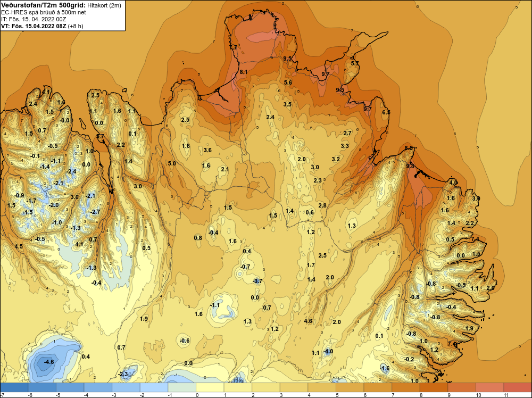Click the legend label '0'
This screenshot has width=532, height=398.
(x=197, y=395)
